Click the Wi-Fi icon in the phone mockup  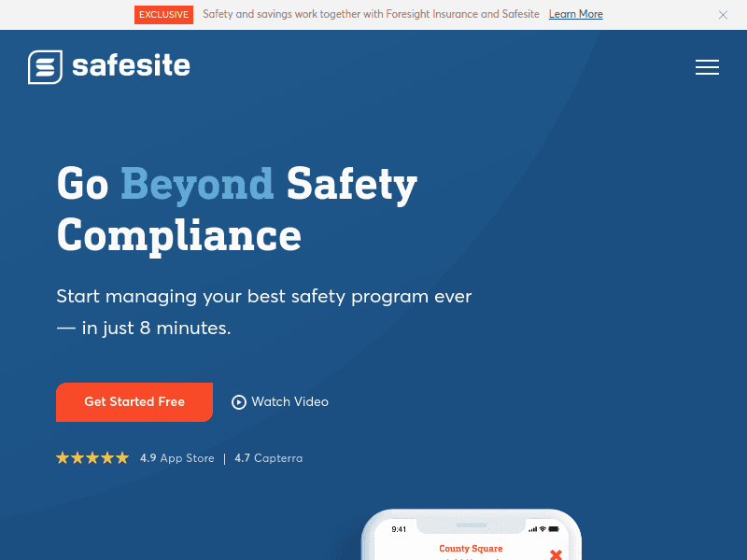(x=542, y=529)
